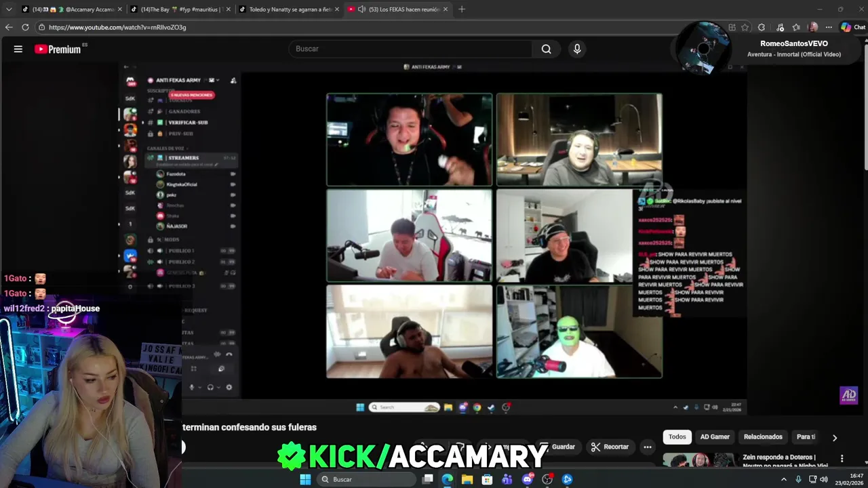This screenshot has width=868, height=488.
Task: Click the browser address bar URL
Action: [117, 27]
